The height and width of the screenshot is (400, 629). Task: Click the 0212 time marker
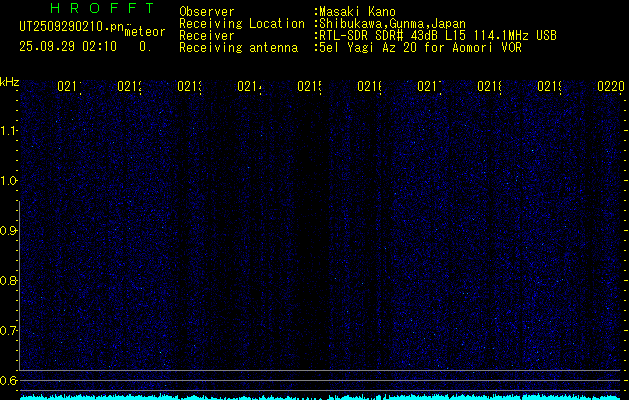[129, 86]
